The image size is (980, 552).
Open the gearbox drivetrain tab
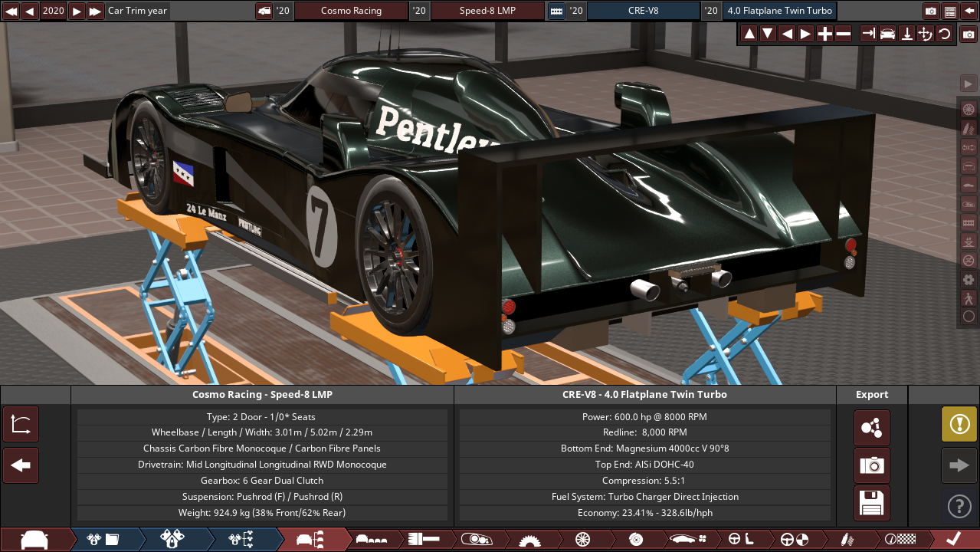pyautogui.click(x=528, y=540)
